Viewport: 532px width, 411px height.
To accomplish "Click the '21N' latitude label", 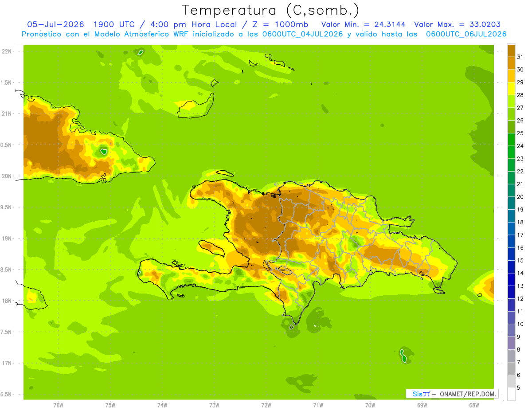I will pyautogui.click(x=7, y=114).
